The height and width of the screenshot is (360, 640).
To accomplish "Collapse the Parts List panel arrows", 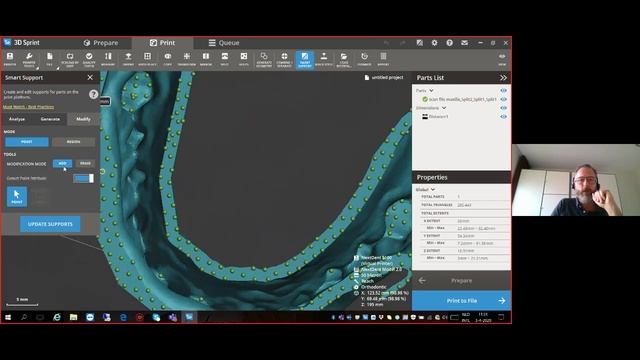I will [503, 78].
